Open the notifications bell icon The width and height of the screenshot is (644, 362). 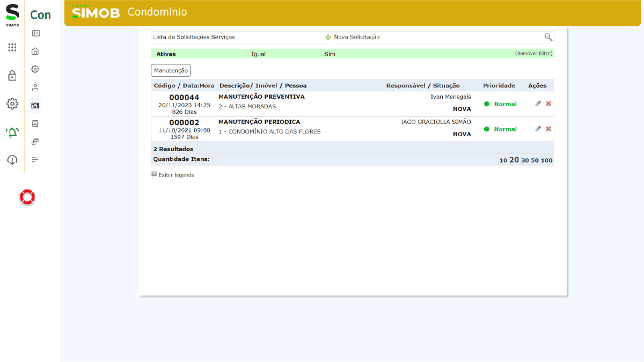coord(12,132)
